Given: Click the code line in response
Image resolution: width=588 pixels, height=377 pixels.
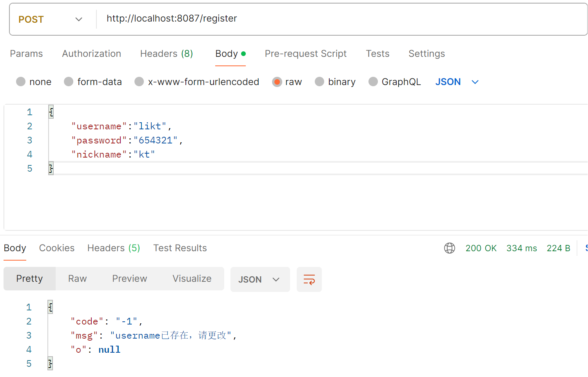Looking at the screenshot, I should coord(107,321).
